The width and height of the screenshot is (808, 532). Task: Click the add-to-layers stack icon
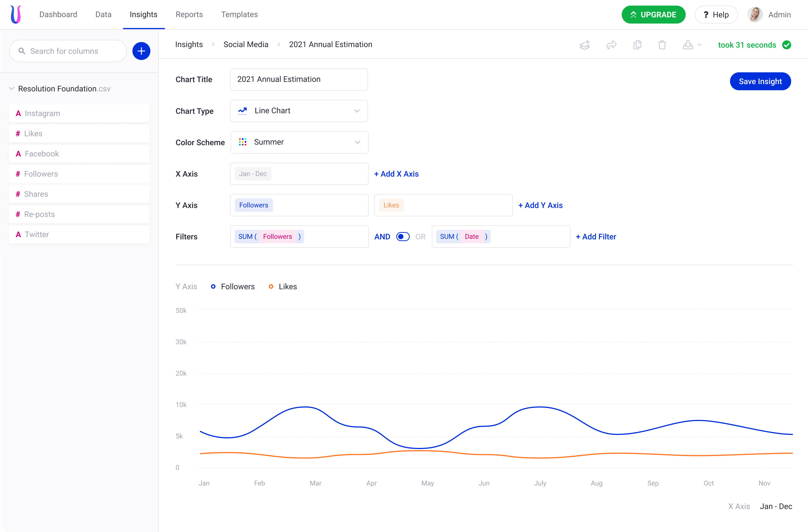(x=585, y=45)
